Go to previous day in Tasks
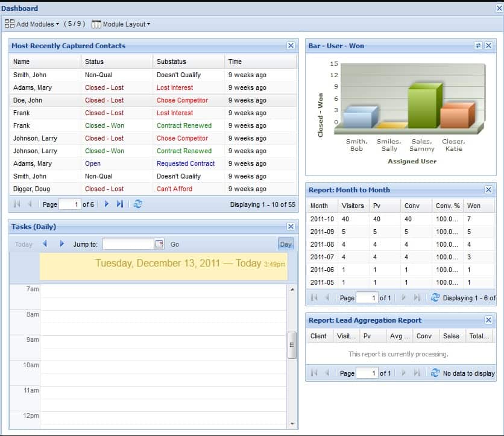504x436 pixels. [45, 244]
